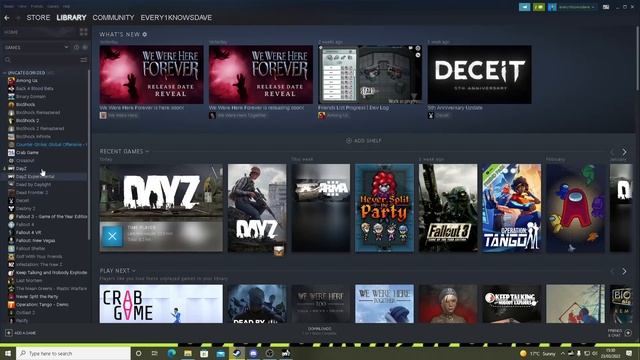Collapse the UNCATEGORIZED section
The height and width of the screenshot is (360, 640).
[27, 73]
